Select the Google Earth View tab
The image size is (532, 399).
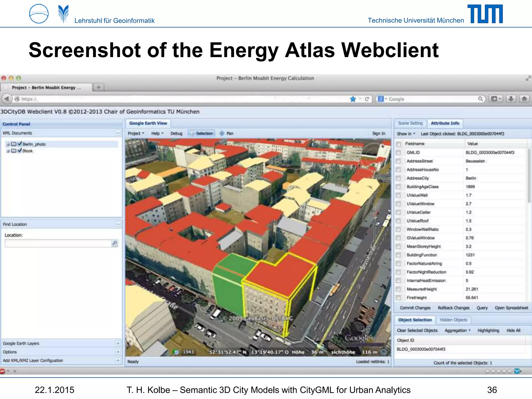click(x=148, y=123)
